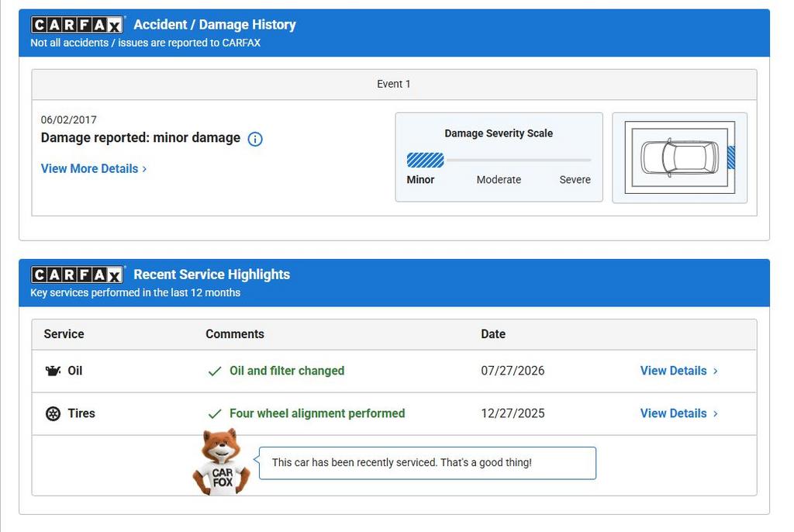Click the green checkmark for Four wheel alignment

click(215, 414)
